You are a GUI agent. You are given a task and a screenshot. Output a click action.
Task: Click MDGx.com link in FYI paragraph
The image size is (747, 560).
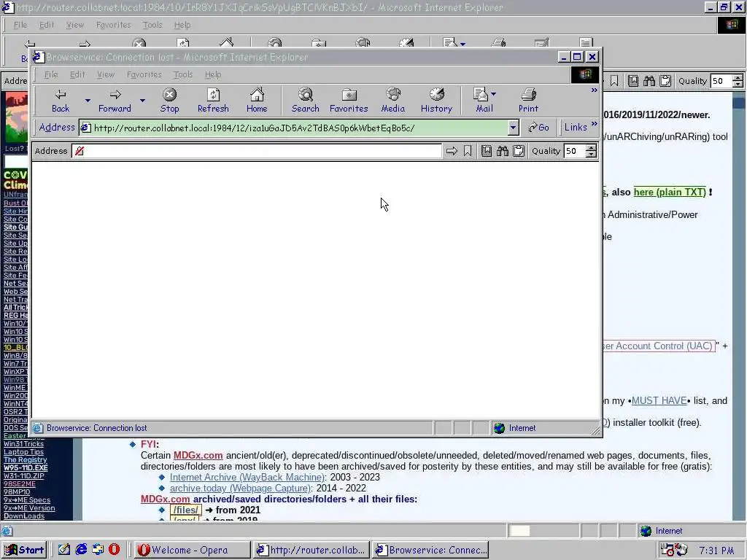198,455
